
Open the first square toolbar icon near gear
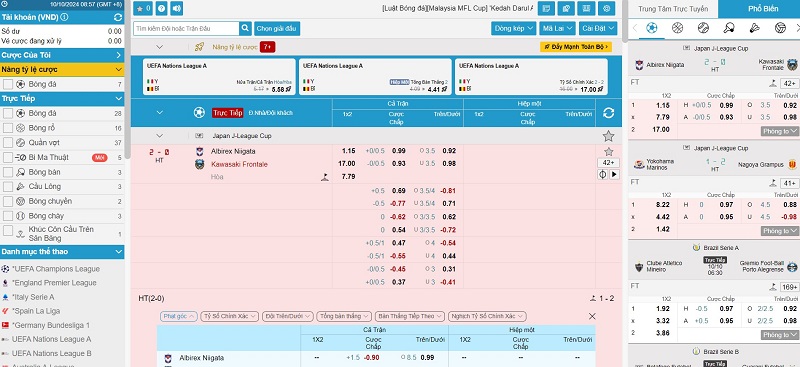(547, 9)
